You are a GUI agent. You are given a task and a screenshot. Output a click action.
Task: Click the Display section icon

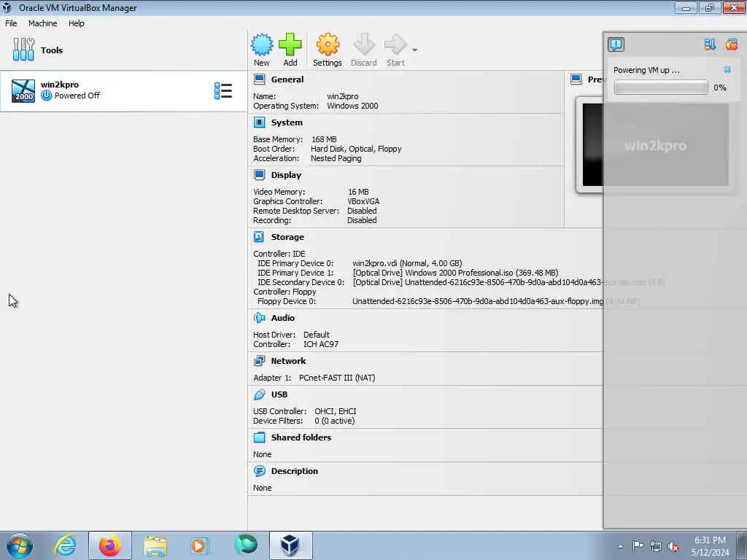(260, 175)
